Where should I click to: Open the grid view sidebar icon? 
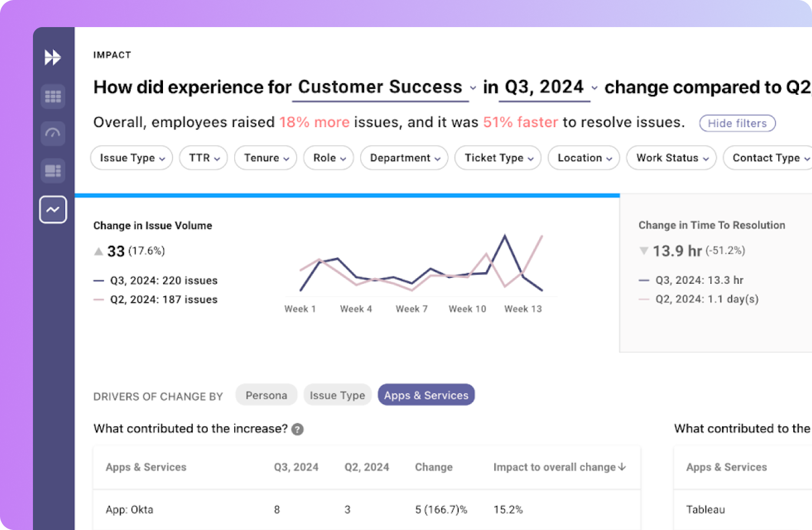point(53,97)
